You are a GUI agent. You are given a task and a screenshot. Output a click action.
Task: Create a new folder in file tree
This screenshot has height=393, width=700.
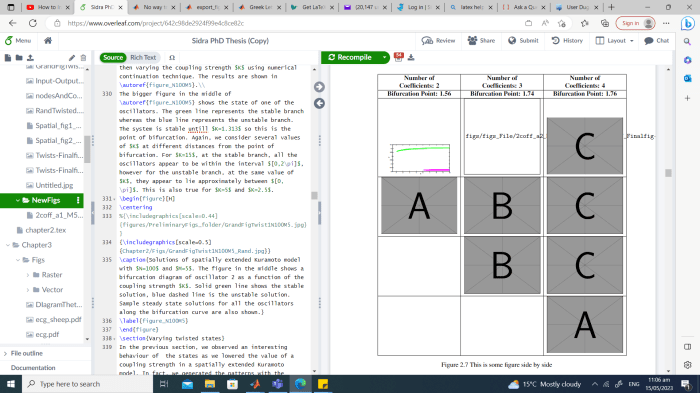[x=19, y=58]
